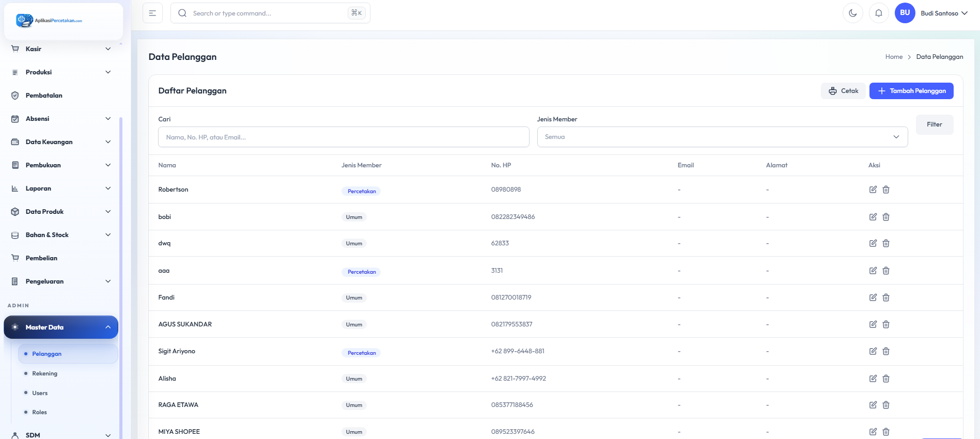The height and width of the screenshot is (439, 980).
Task: Delete RAGA ETAWA row
Action: (x=886, y=405)
